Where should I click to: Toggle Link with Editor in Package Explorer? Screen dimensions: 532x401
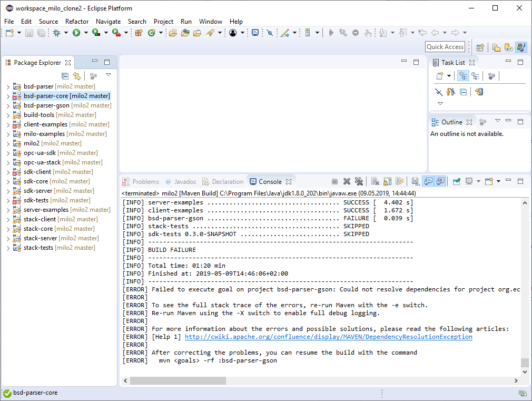click(x=77, y=76)
